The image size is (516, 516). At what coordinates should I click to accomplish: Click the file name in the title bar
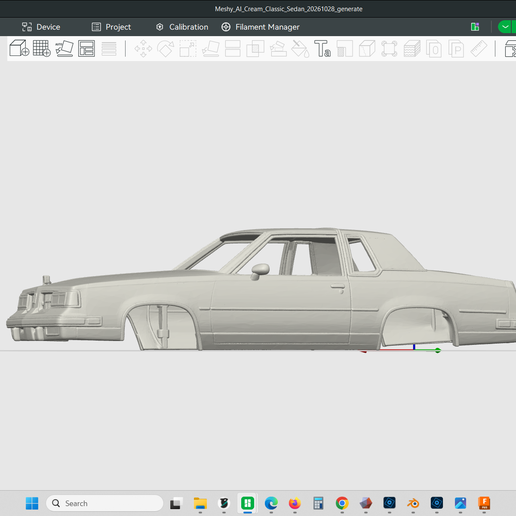(289, 9)
